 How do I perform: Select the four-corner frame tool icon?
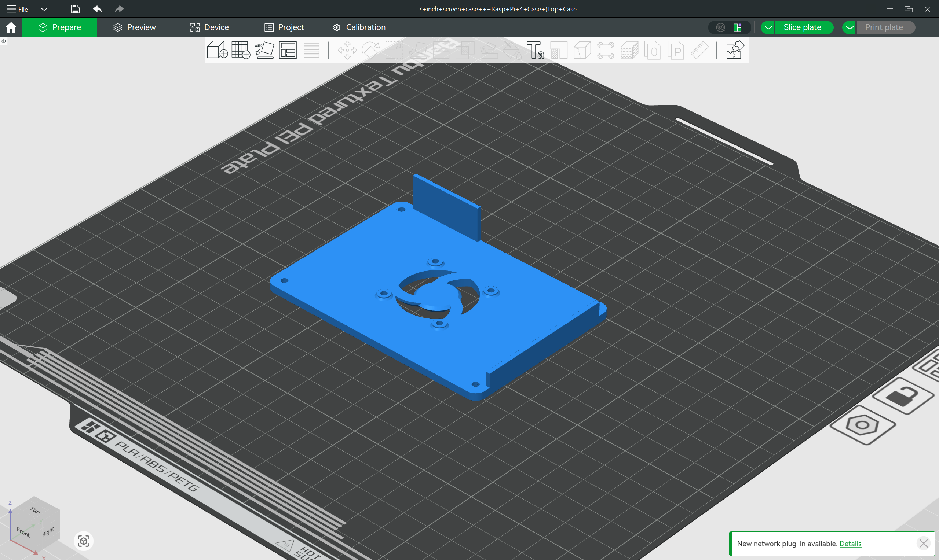coord(606,50)
